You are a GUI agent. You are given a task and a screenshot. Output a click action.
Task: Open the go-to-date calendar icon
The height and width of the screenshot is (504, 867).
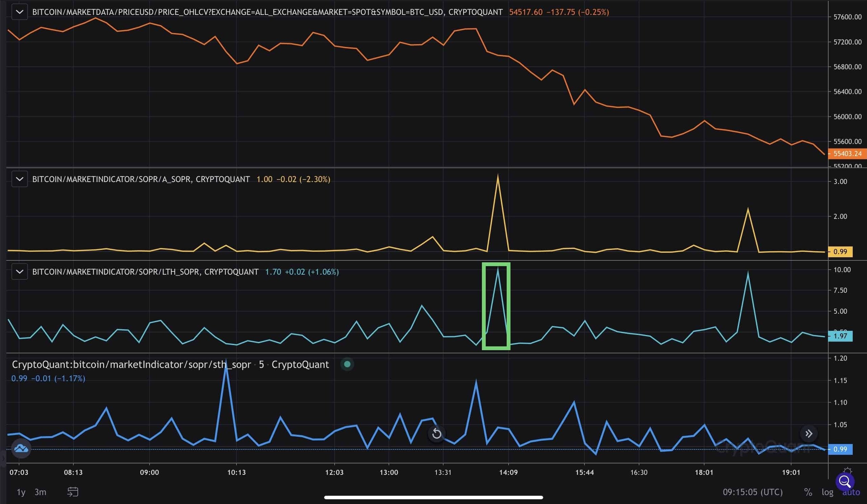[72, 492]
